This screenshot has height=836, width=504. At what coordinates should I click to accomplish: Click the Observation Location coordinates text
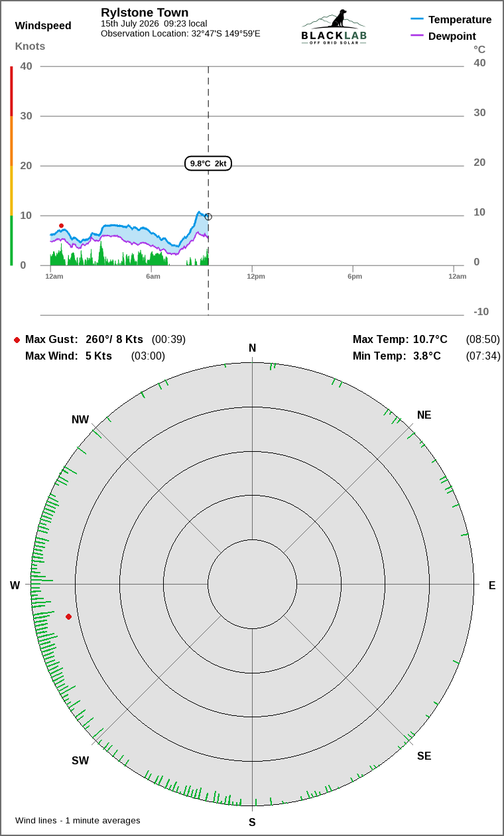(180, 33)
